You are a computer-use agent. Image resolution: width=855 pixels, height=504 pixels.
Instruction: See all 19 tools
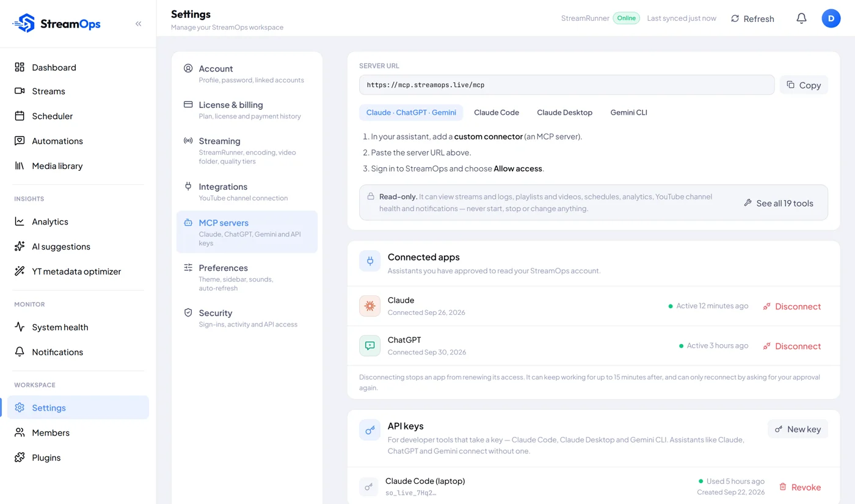click(x=779, y=203)
